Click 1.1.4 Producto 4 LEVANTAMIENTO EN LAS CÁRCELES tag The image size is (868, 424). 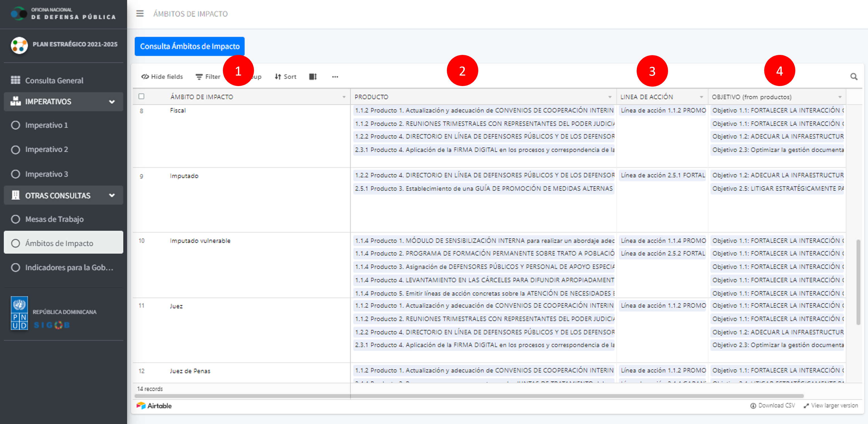click(x=484, y=280)
